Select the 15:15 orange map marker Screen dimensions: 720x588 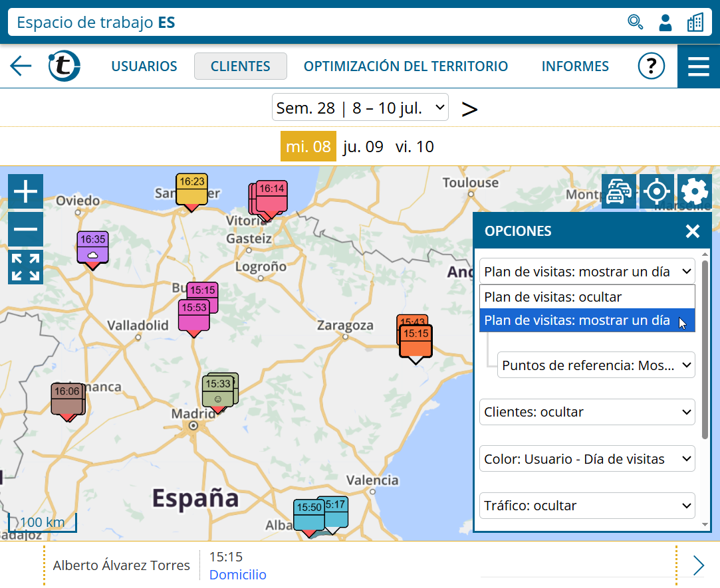coord(416,344)
